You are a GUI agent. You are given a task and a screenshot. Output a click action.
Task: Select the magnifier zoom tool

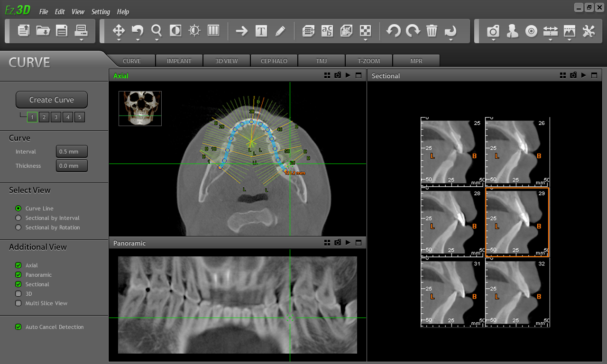coord(156,30)
